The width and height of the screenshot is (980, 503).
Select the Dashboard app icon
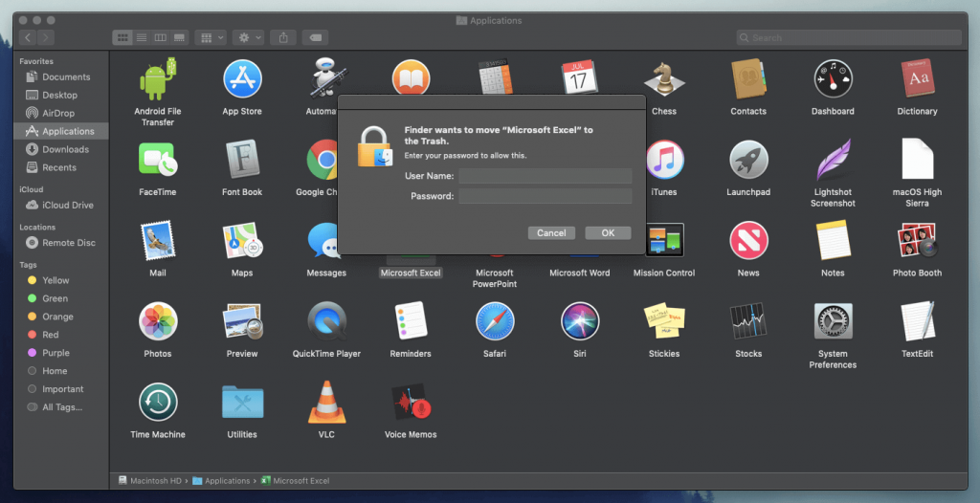point(834,78)
